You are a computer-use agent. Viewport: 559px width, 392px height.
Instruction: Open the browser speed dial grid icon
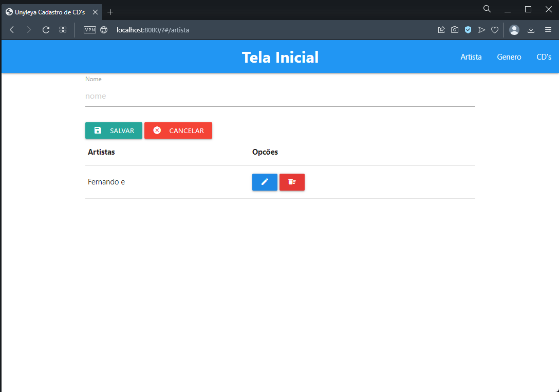[63, 30]
